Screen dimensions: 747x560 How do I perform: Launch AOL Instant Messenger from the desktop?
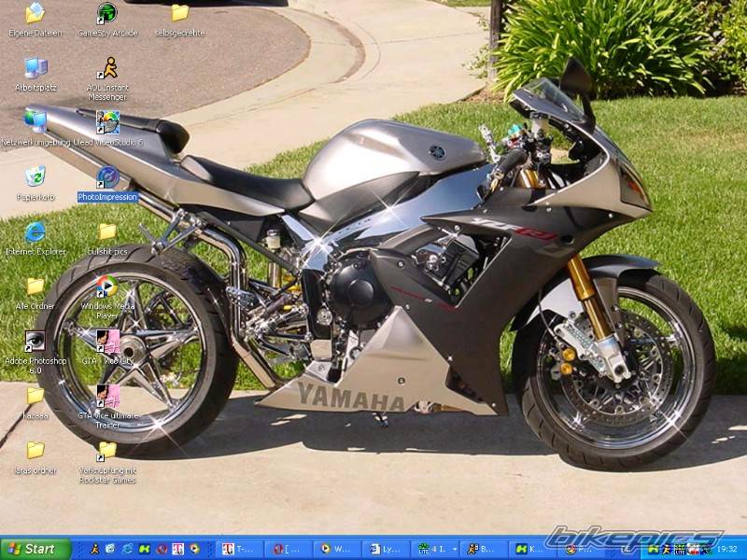(x=107, y=79)
